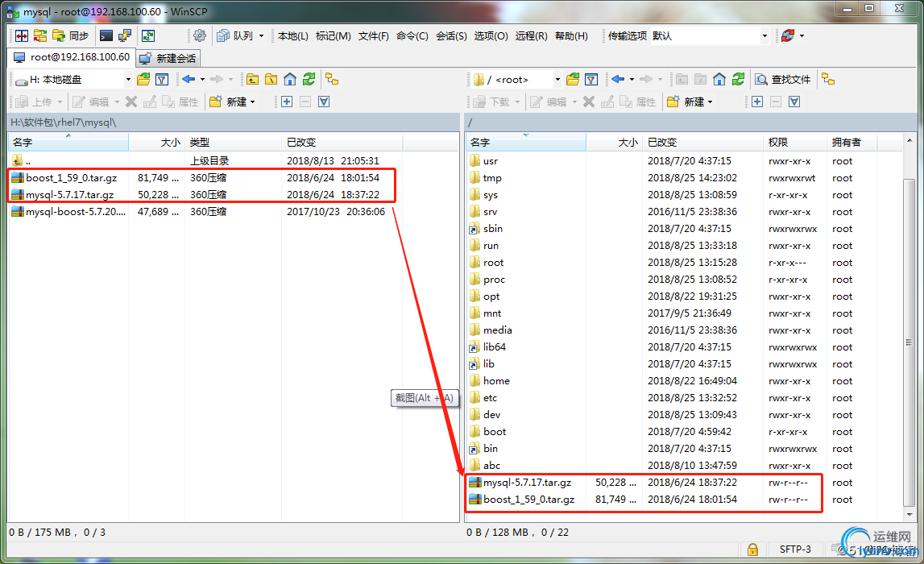Expand the 队列 dropdown arrow

click(261, 36)
